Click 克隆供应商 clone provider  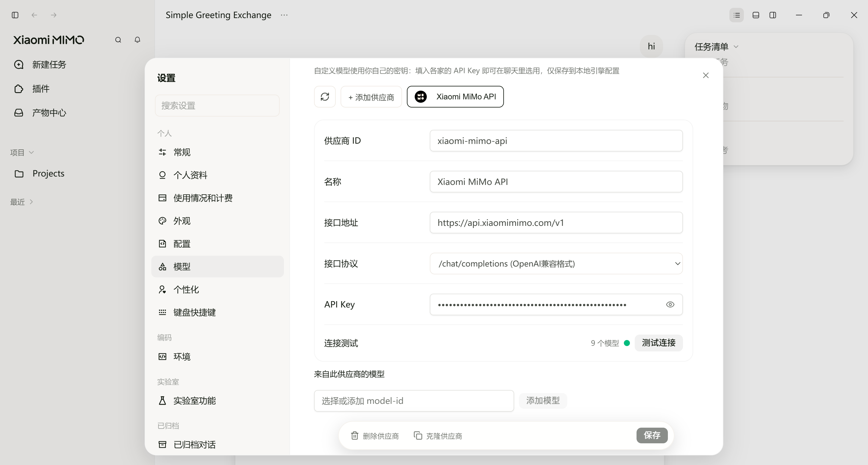coord(438,436)
